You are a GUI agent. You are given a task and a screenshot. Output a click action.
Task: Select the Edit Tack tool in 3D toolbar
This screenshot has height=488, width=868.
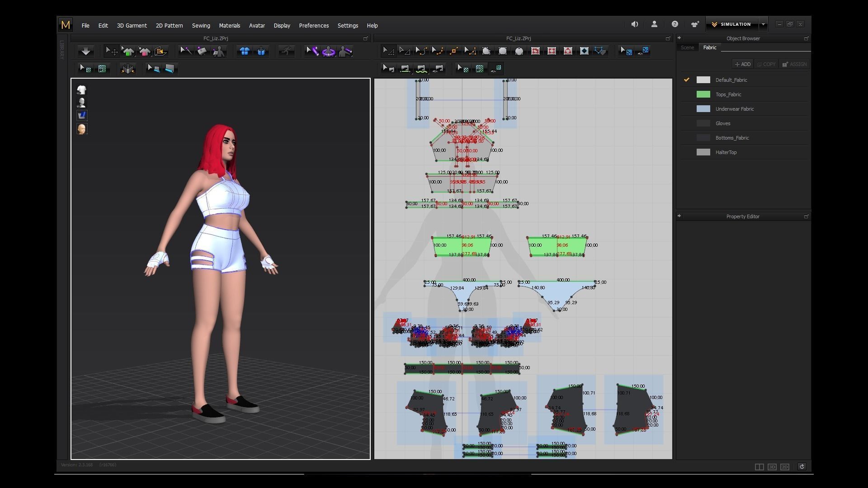[186, 51]
